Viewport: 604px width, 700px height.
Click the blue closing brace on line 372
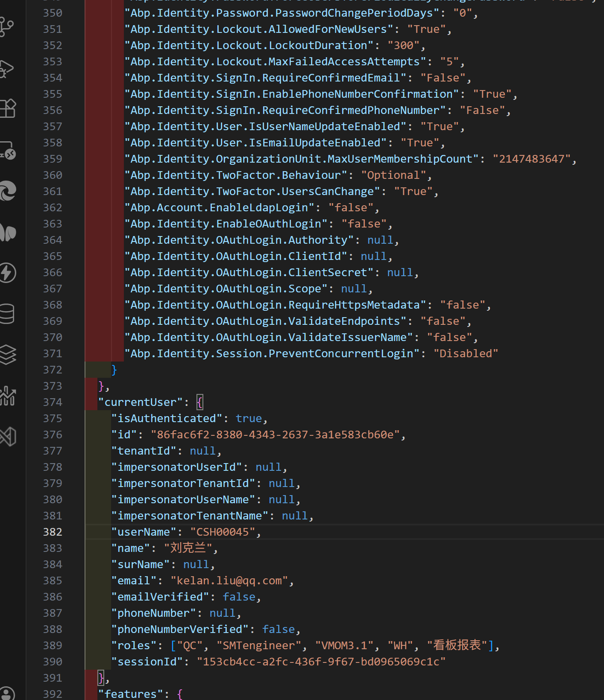114,370
